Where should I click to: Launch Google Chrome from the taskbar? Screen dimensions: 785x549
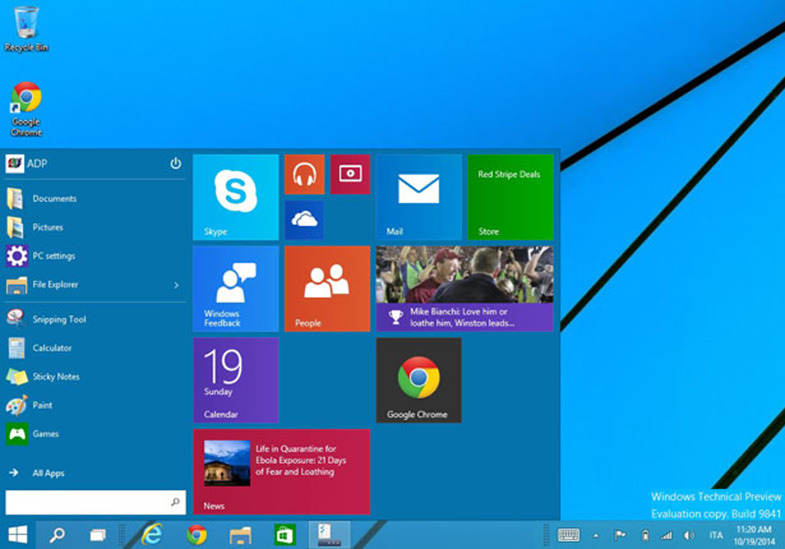coord(196,535)
